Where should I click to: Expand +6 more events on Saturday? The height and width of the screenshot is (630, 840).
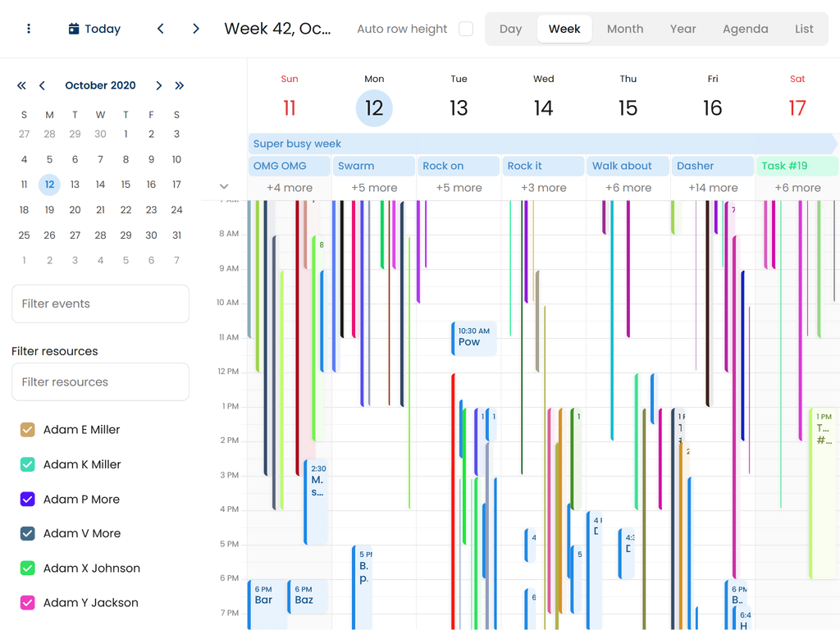797,187
